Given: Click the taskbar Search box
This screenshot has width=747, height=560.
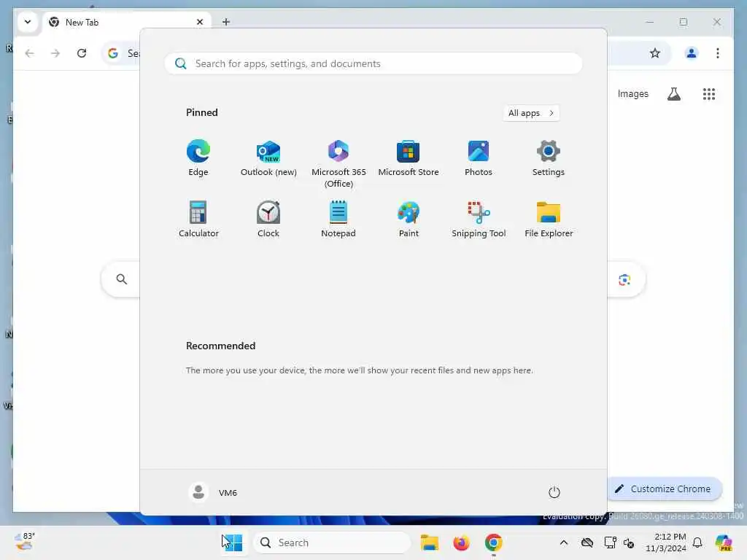Looking at the screenshot, I should coord(332,542).
